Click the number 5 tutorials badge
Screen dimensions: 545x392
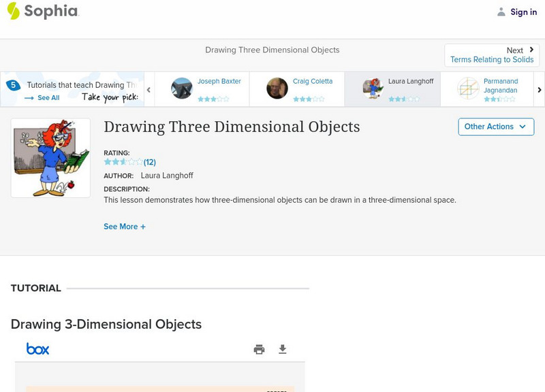click(x=13, y=85)
